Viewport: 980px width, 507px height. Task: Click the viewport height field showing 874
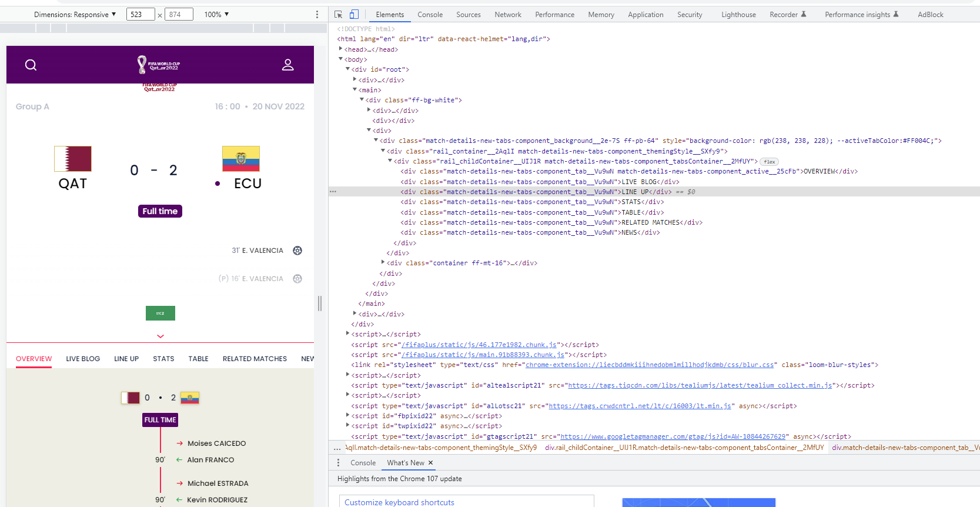tap(179, 14)
